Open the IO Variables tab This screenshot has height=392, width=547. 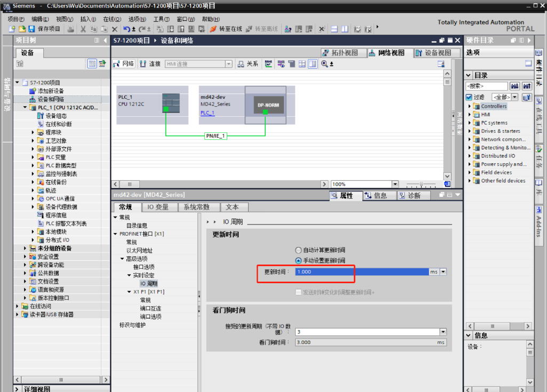point(158,207)
